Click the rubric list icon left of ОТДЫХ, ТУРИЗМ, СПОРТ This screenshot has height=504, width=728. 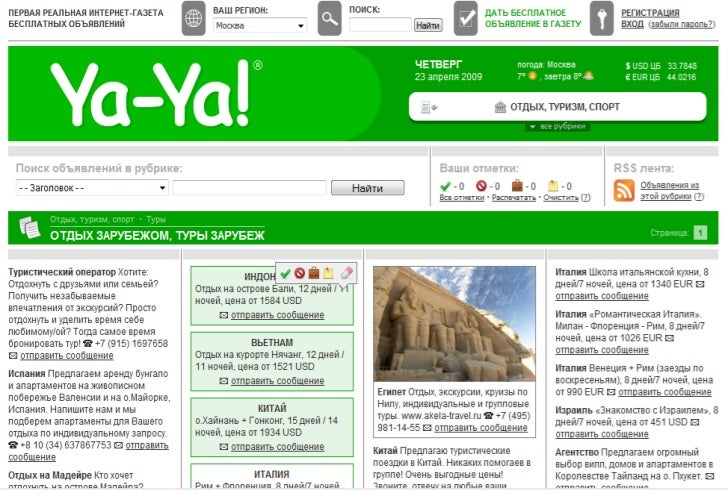pos(429,108)
